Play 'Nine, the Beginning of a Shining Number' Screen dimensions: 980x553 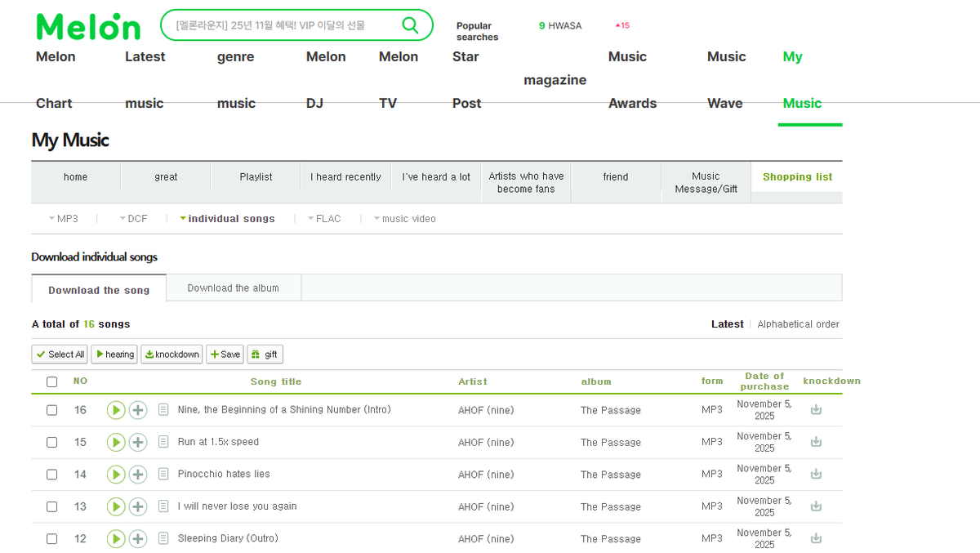coord(116,410)
